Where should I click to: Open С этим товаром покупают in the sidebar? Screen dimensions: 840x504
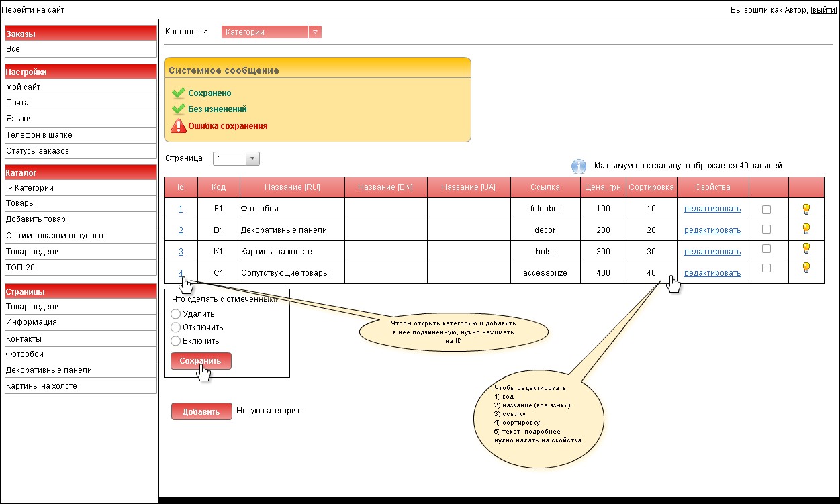(x=81, y=236)
